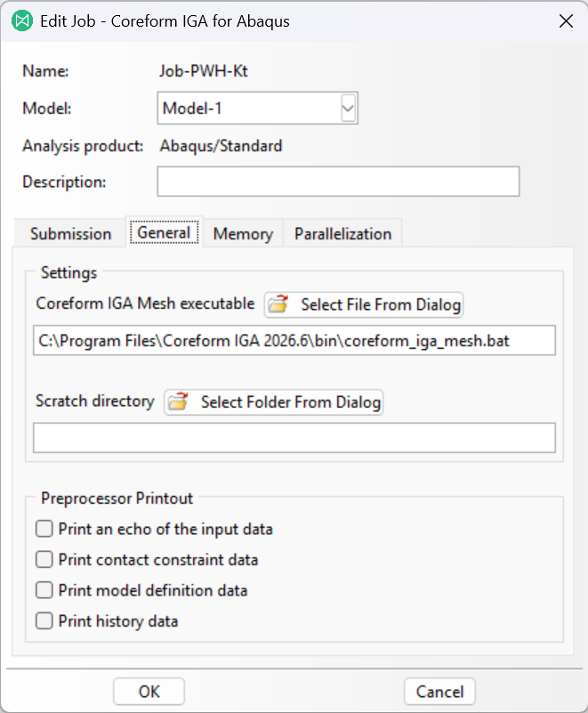
Task: Switch to the Submission tab
Action: (70, 234)
